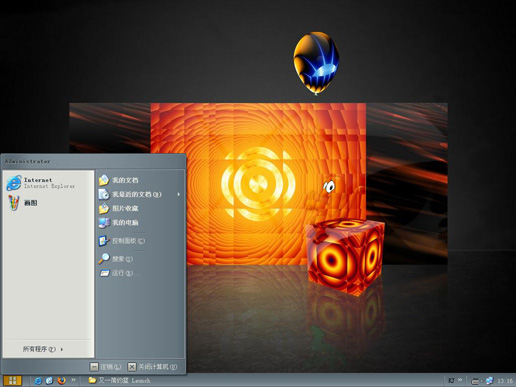Click the Internet Explorer quick launch icon
Screen dimensions: 516x387
tap(38, 380)
